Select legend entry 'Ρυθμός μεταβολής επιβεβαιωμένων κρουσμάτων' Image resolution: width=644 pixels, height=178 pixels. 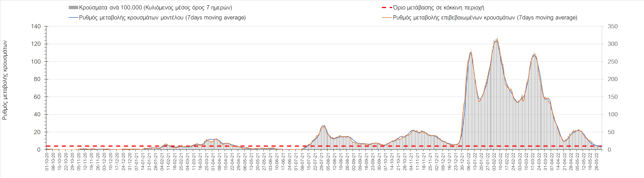point(485,18)
